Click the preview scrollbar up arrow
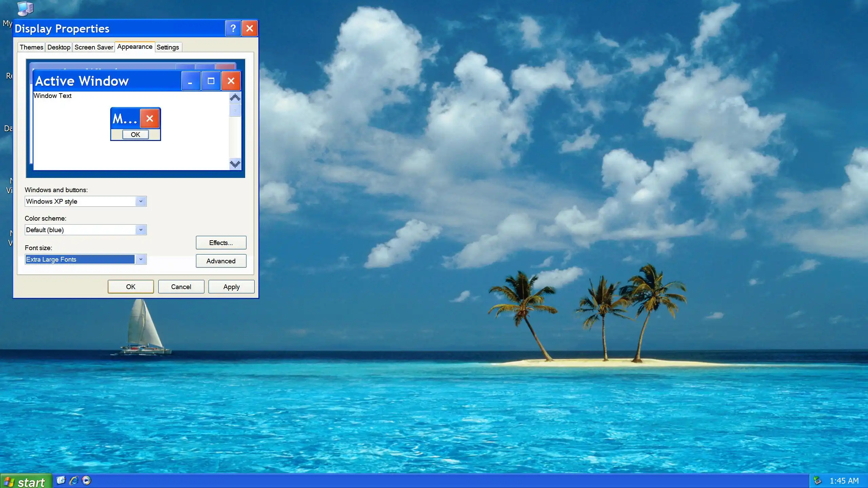 coord(235,98)
